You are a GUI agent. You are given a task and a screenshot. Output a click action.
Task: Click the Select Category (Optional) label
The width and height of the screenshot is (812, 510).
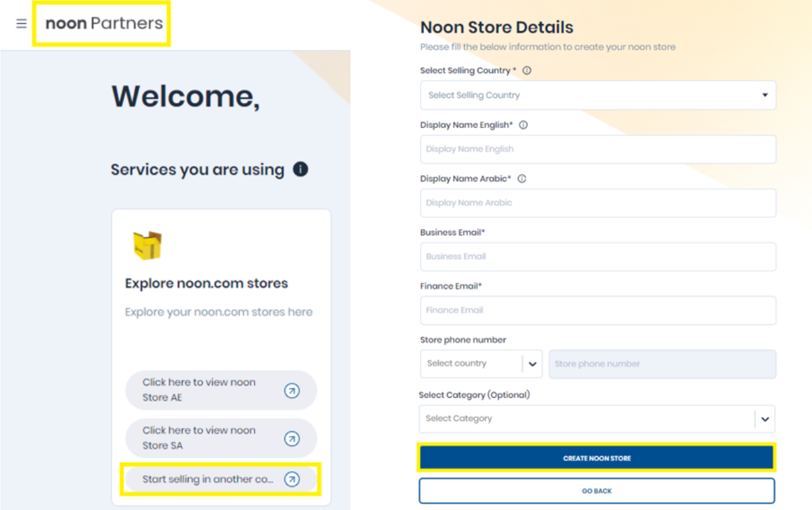click(474, 395)
